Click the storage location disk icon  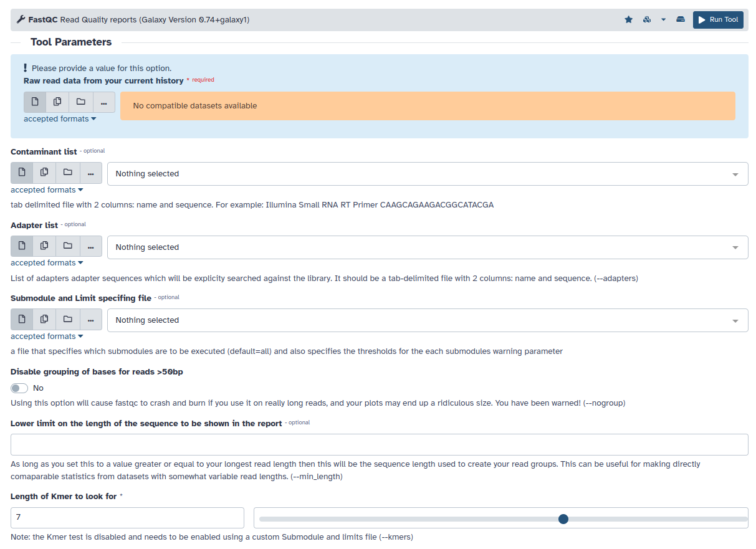point(681,20)
